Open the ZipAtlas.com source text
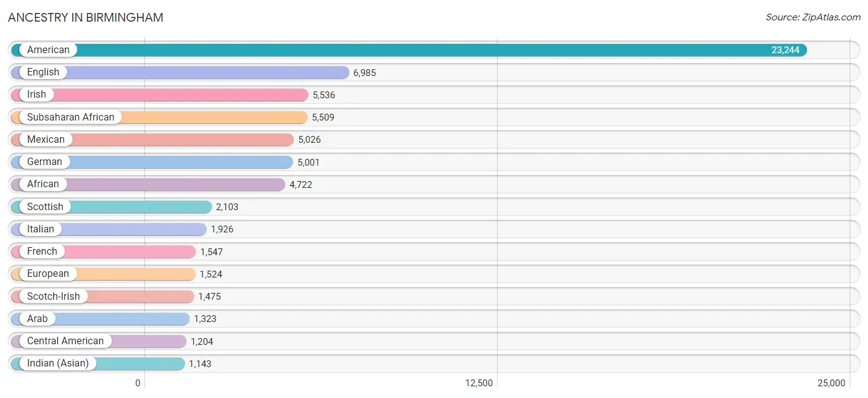The height and width of the screenshot is (398, 868). 813,17
